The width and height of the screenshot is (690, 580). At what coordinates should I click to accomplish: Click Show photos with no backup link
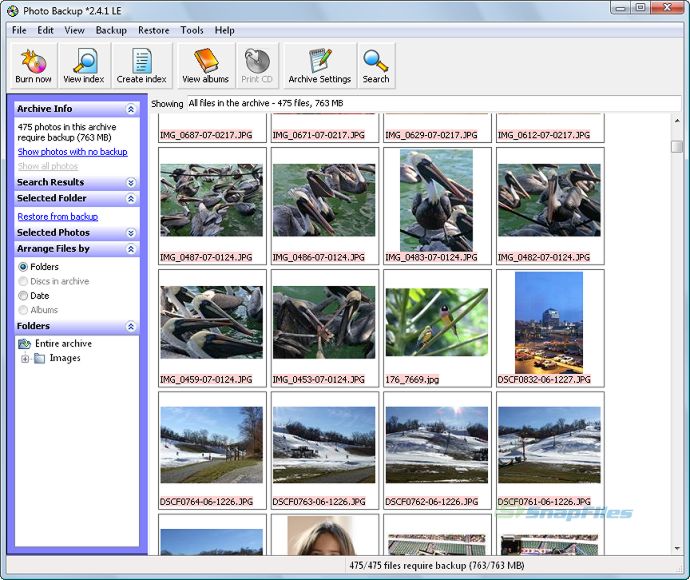(x=73, y=152)
